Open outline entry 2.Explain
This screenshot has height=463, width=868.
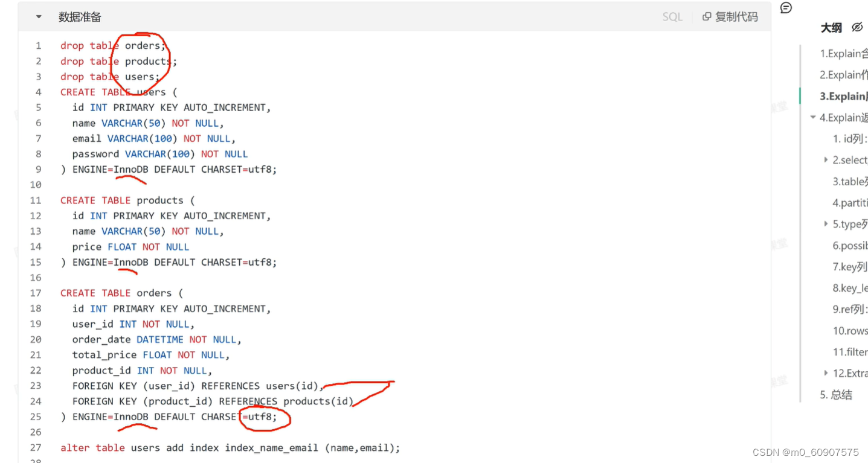(844, 75)
